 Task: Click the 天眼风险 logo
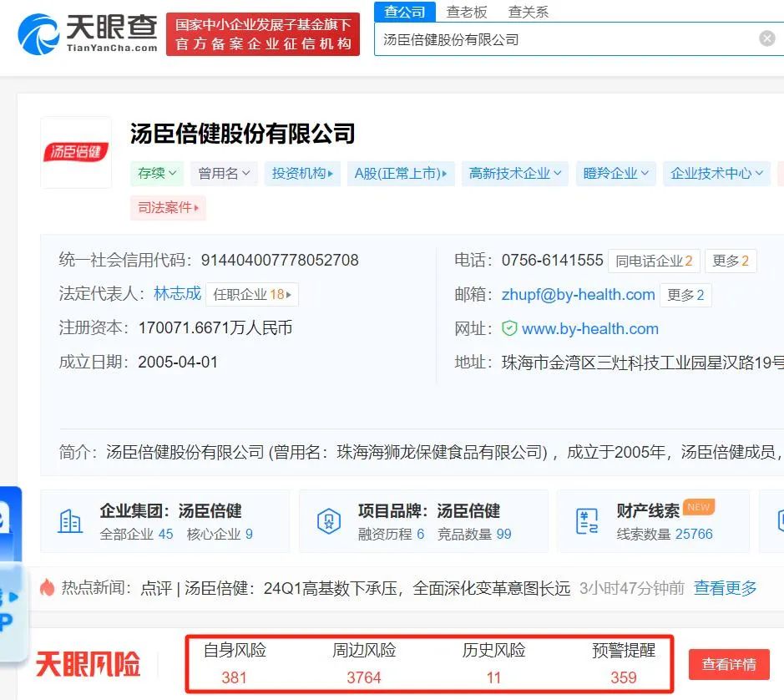coord(88,664)
